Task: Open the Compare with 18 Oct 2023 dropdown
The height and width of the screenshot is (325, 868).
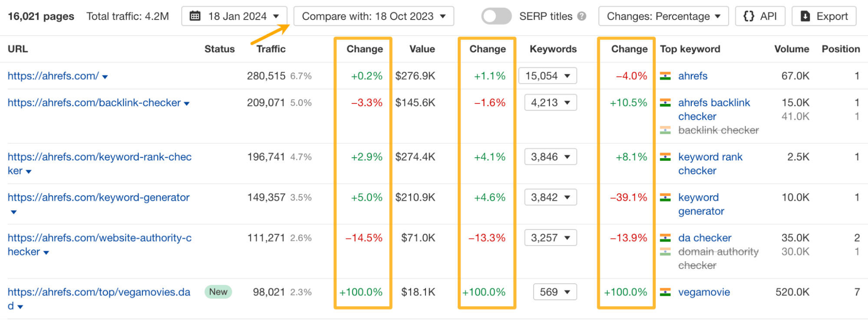Action: (x=373, y=17)
